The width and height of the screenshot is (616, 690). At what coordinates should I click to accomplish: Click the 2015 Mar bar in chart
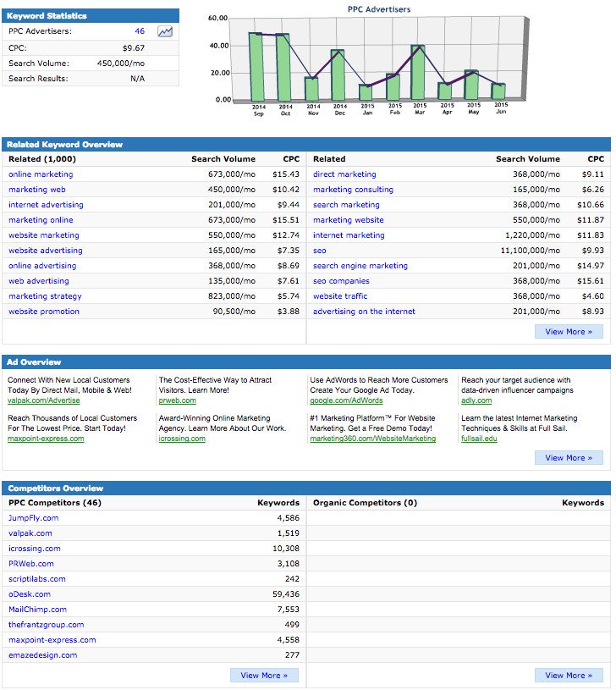[x=418, y=72]
